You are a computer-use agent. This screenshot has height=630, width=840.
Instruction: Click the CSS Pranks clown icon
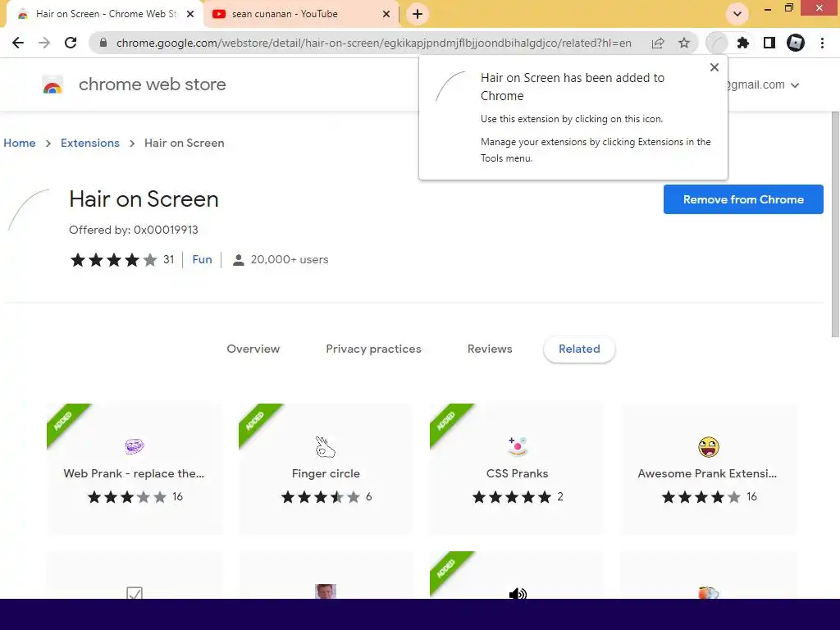(x=518, y=446)
